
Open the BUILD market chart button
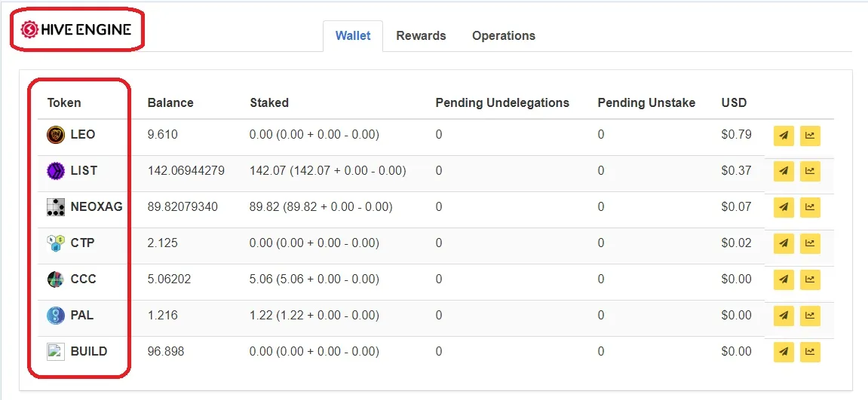(810, 352)
